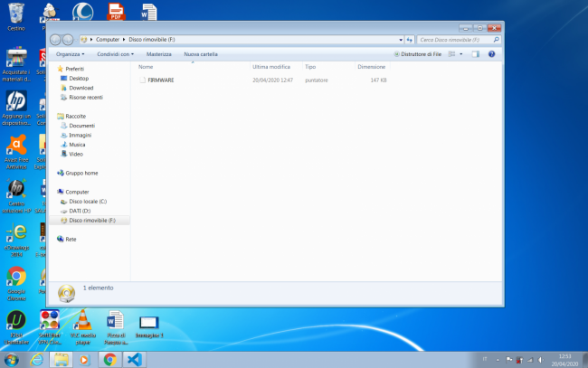Click the Explorer back navigation arrow
This screenshot has width=588, height=368.
(x=56, y=40)
